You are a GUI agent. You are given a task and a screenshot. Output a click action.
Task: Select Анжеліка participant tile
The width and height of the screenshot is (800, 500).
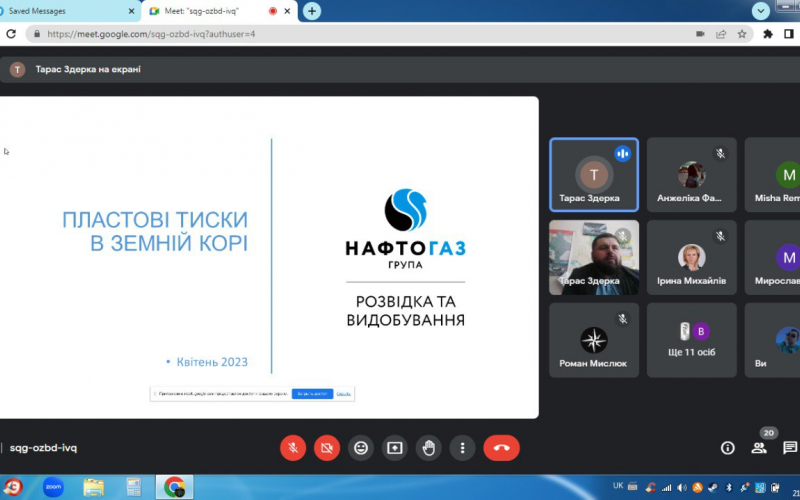coord(691,174)
